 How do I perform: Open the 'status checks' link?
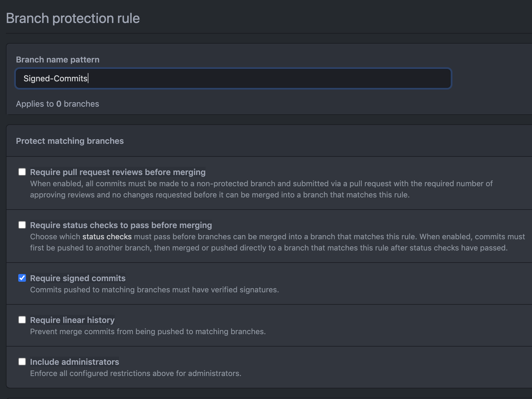pyautogui.click(x=107, y=237)
